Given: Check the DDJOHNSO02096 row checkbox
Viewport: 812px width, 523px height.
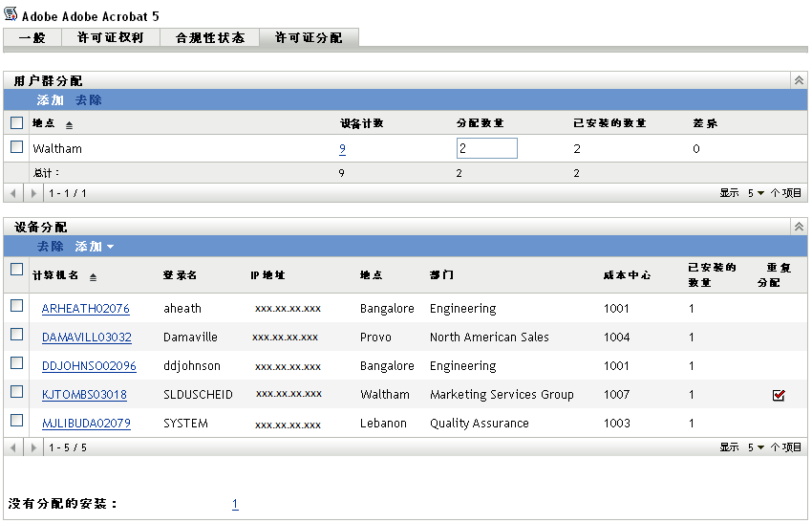Looking at the screenshot, I should 16,362.
